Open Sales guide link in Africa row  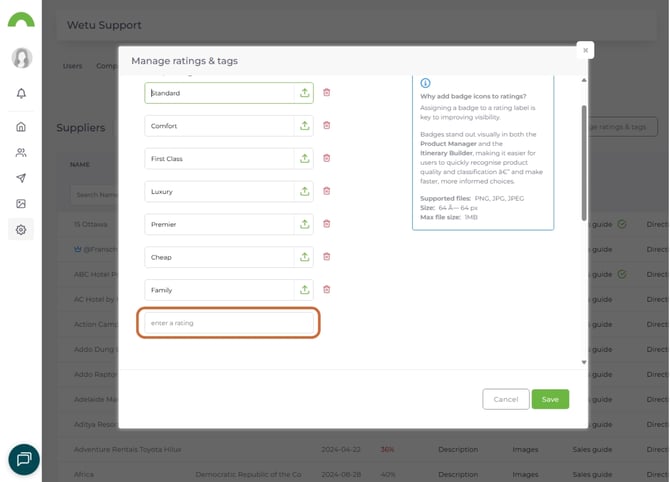point(592,474)
